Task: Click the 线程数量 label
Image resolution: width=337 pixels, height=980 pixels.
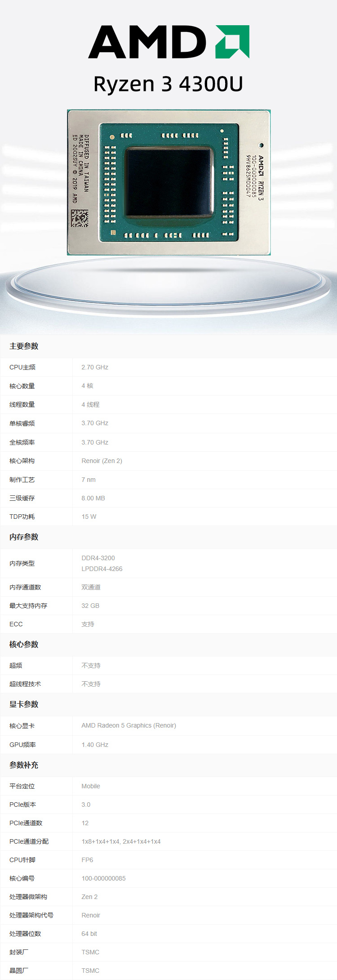Action: [22, 405]
